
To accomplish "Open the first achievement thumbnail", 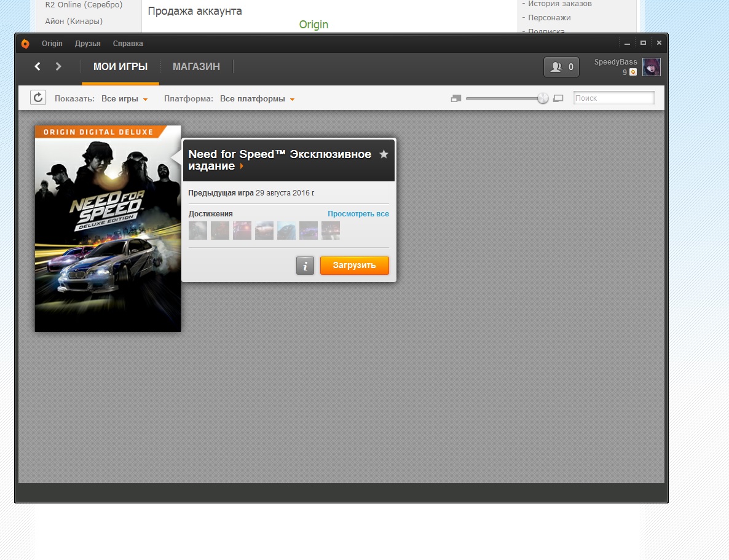I will pos(197,231).
